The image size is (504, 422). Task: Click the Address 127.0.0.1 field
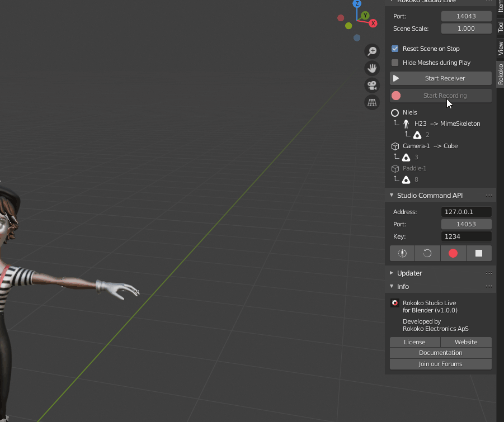pos(467,212)
